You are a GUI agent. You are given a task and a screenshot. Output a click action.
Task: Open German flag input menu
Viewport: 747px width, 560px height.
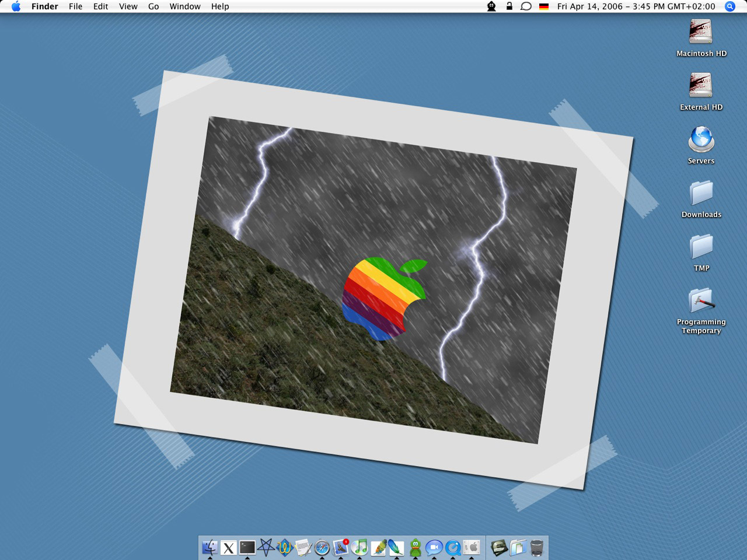(x=544, y=6)
